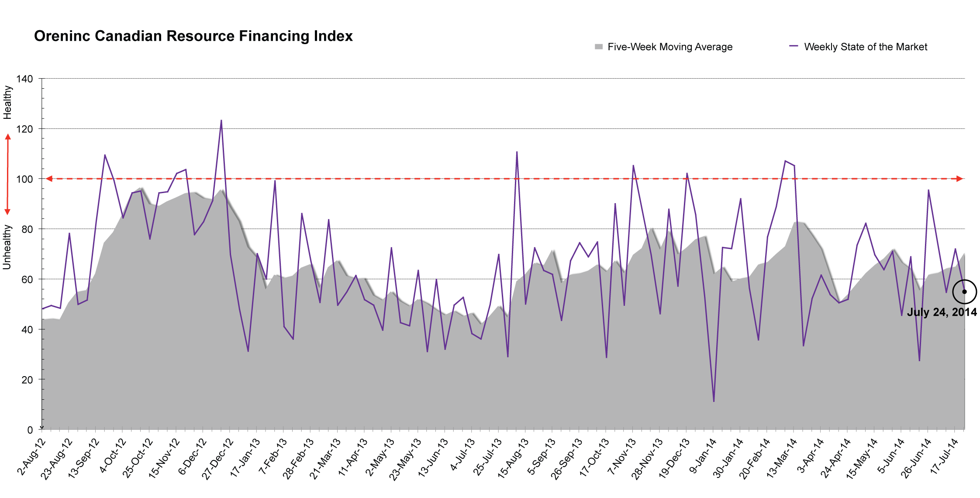Click the 2-May-13 x-axis date label
The height and width of the screenshot is (498, 980).
tap(380, 457)
